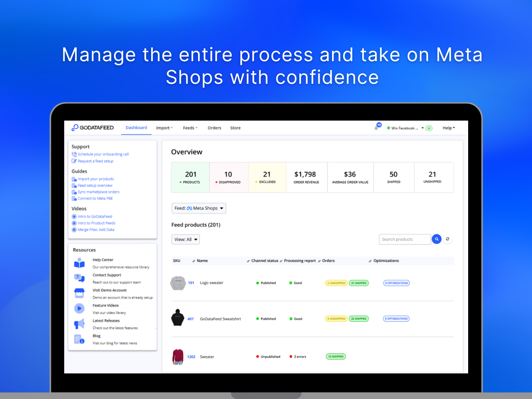Open 8 Optimizations for GoDataFeed Sweatshirt
The width and height of the screenshot is (532, 399).
[x=396, y=319]
